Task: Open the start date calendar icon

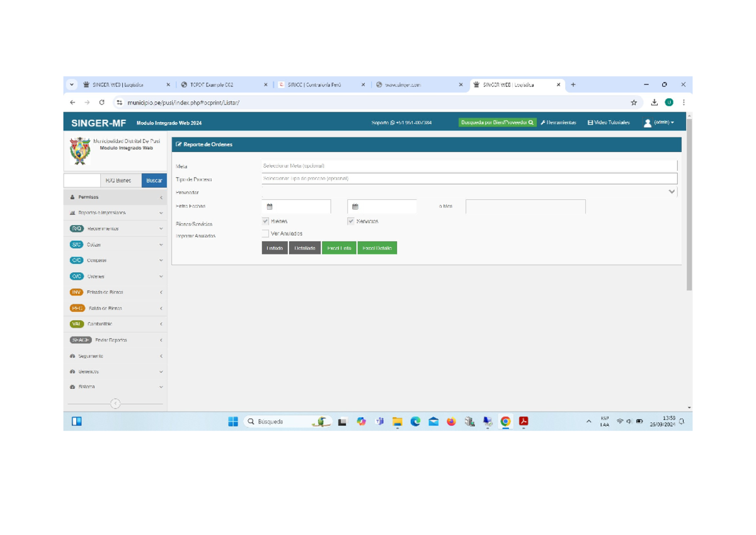Action: pyautogui.click(x=270, y=207)
